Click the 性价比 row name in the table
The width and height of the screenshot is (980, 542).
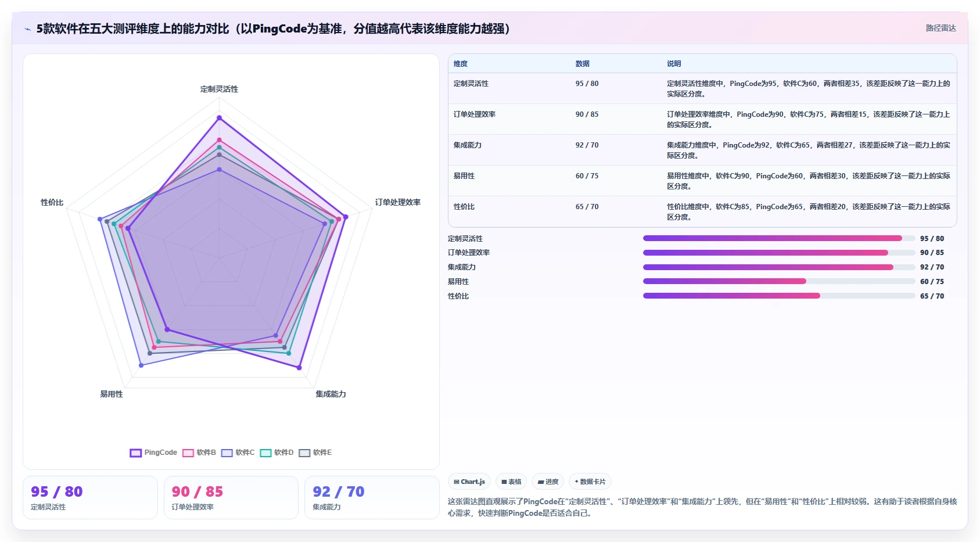[464, 207]
